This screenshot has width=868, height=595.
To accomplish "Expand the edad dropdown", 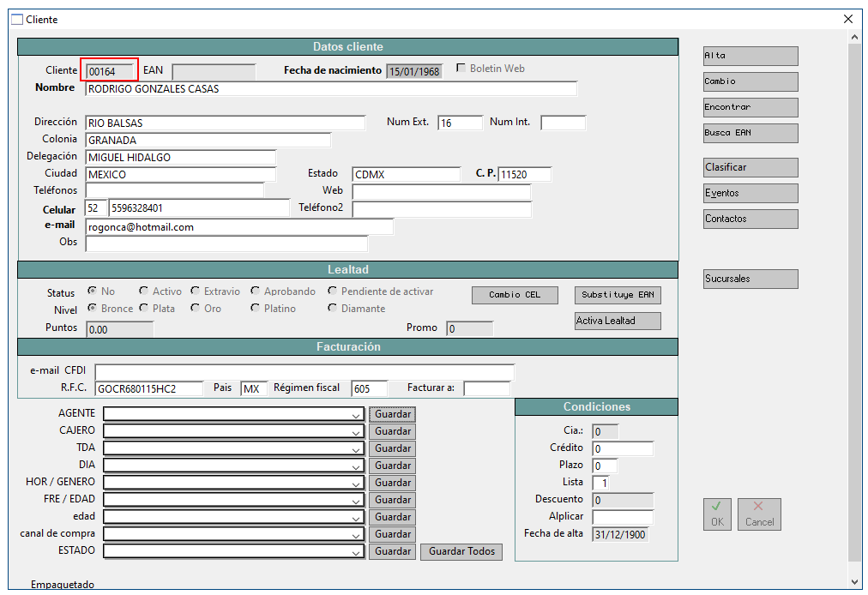I will 356,518.
